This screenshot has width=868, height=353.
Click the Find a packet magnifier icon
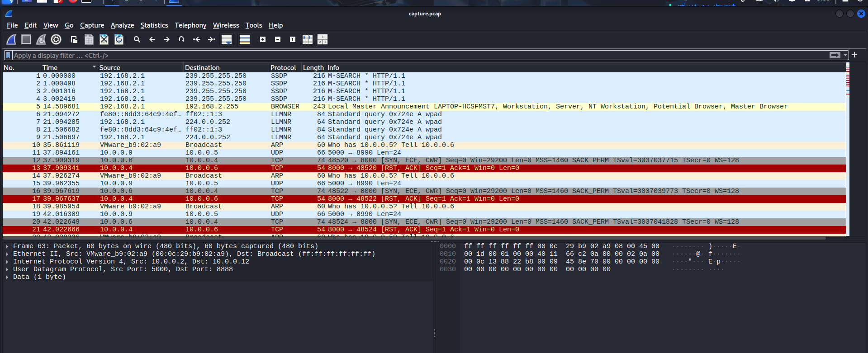pyautogui.click(x=137, y=40)
